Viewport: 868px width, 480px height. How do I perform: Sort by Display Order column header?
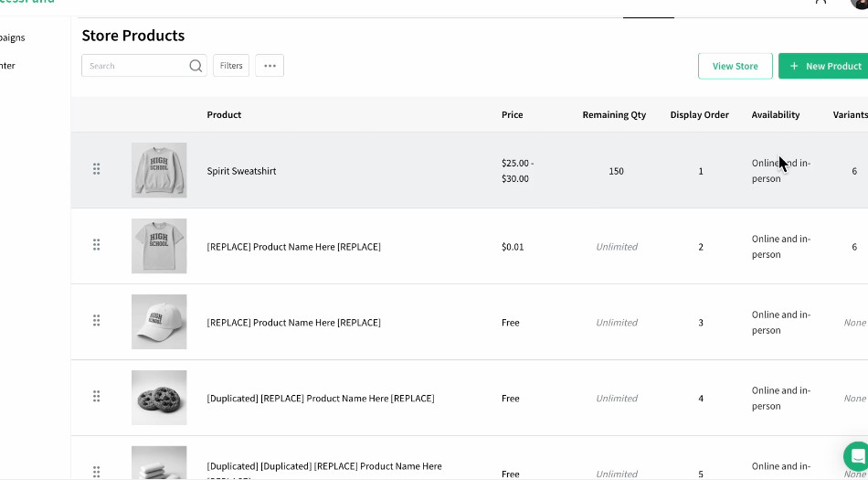click(699, 114)
